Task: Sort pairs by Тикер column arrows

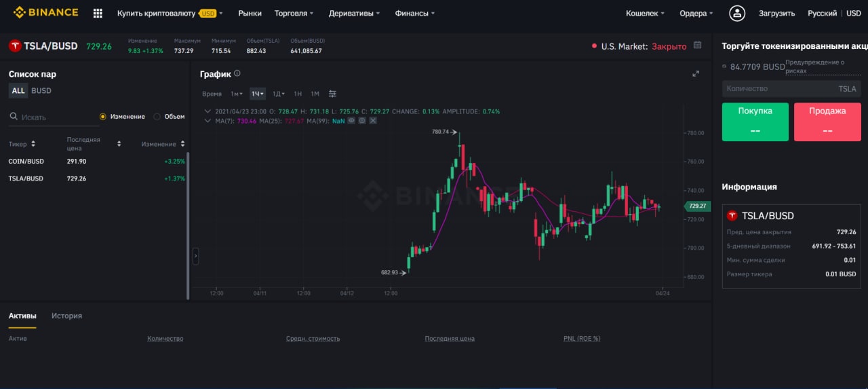Action: [x=33, y=144]
